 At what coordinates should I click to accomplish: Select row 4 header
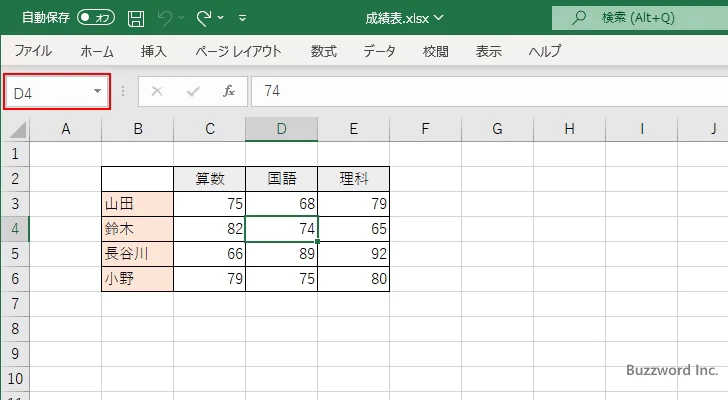coord(15,229)
